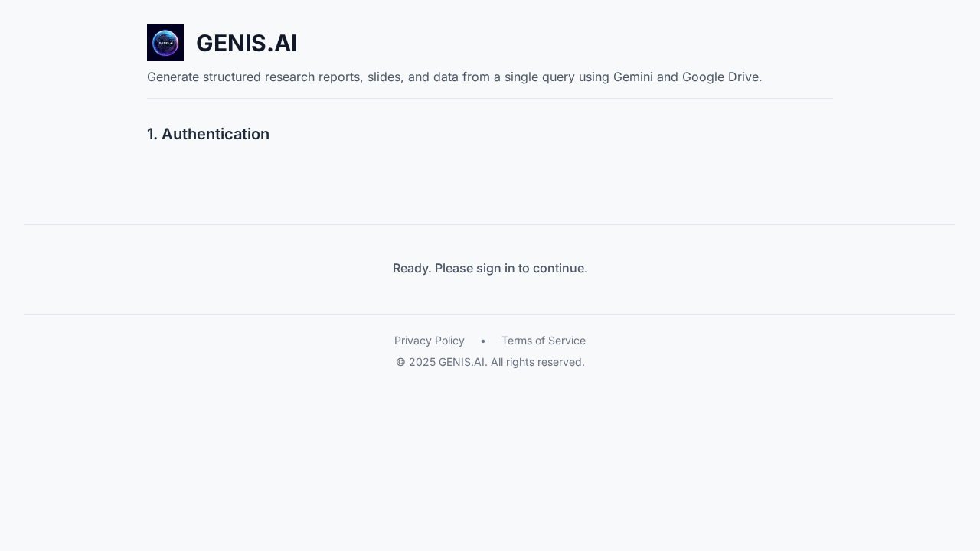Click 'GENIS.AI' text in the copyright line
The width and height of the screenshot is (980, 551).
click(x=461, y=362)
